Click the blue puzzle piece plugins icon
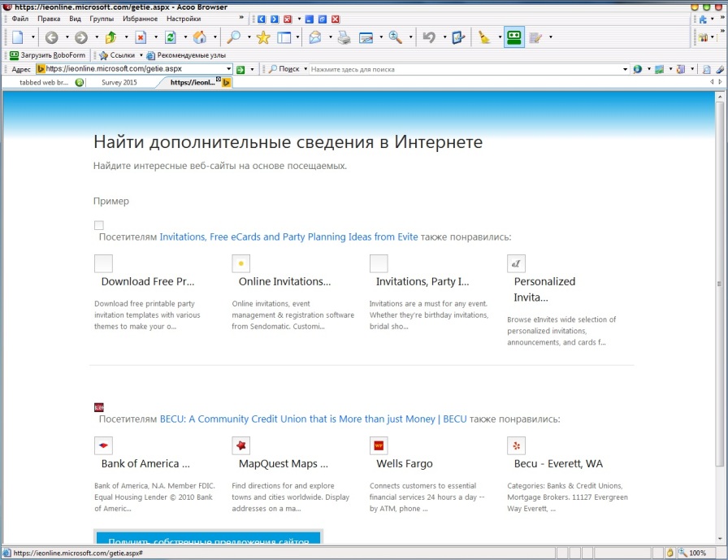 tap(703, 19)
